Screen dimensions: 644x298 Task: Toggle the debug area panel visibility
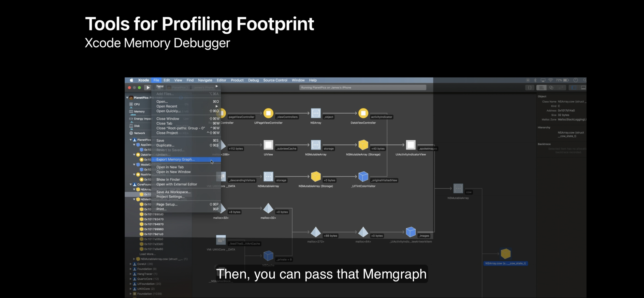point(583,88)
